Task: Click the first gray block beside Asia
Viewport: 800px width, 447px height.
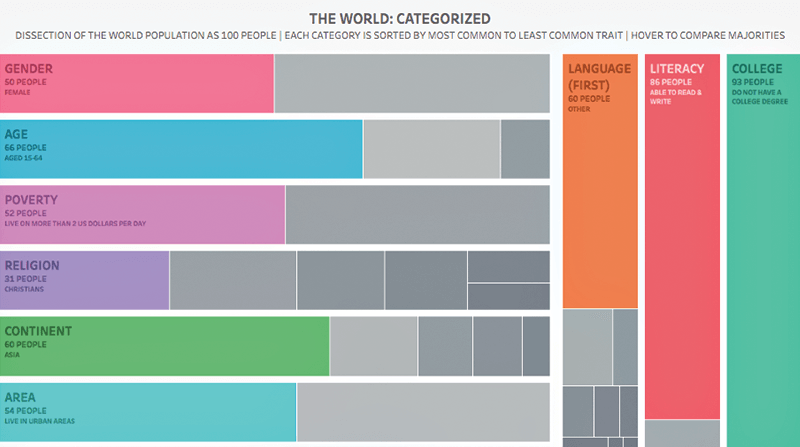Action: pyautogui.click(x=373, y=346)
